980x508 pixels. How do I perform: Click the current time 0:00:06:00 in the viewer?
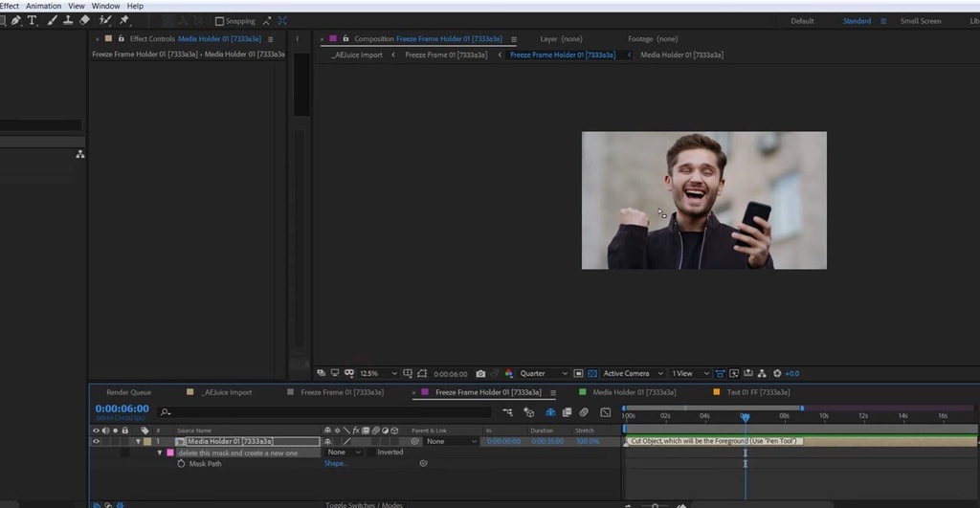451,374
